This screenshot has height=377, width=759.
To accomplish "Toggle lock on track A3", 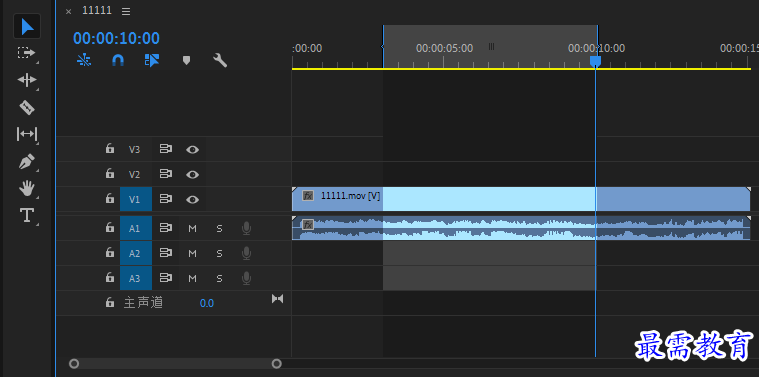I will tap(110, 277).
